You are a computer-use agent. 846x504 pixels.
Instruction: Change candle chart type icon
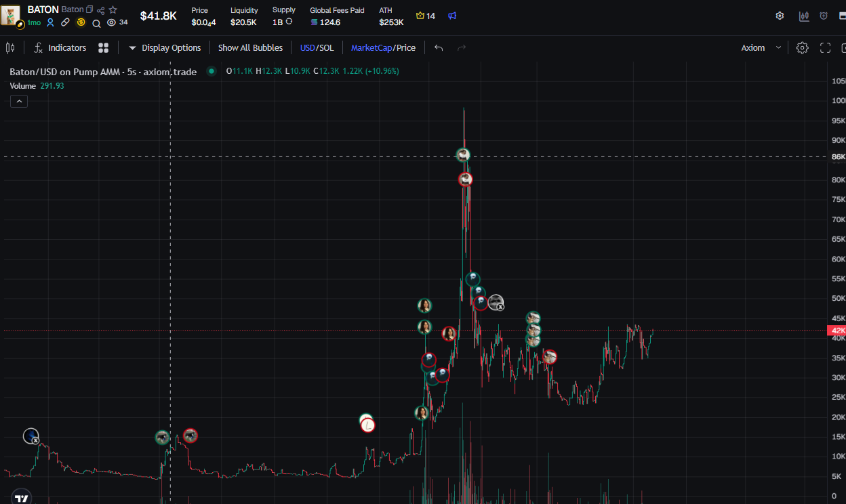point(10,47)
